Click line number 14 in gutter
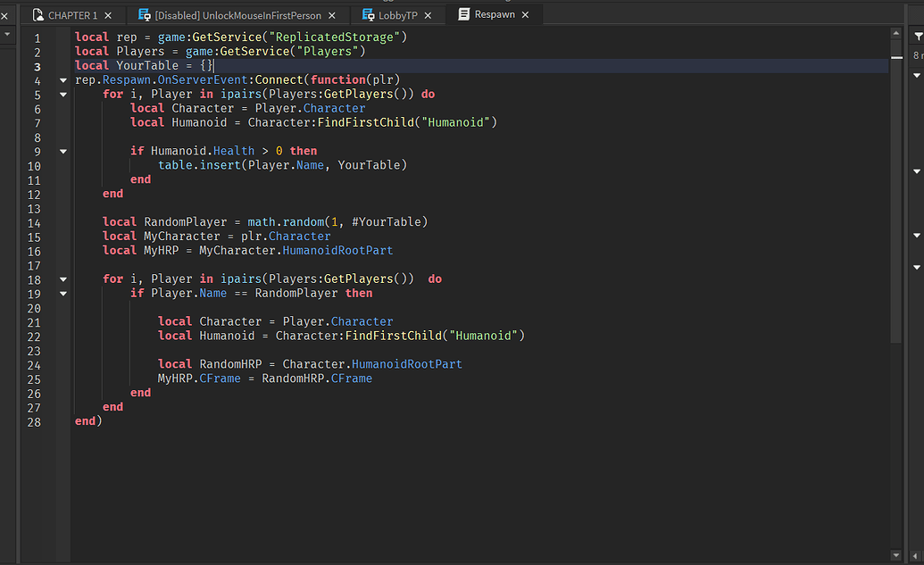Image resolution: width=924 pixels, height=565 pixels. [x=34, y=223]
